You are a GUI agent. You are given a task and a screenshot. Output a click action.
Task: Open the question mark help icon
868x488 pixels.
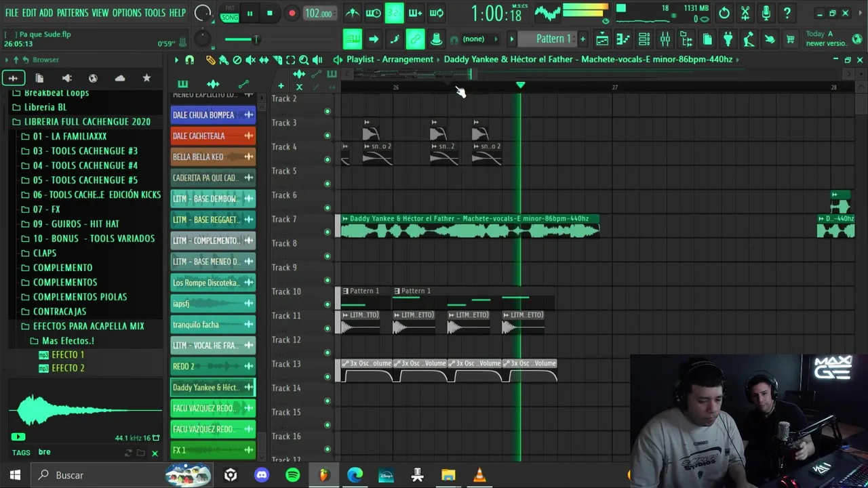click(787, 13)
